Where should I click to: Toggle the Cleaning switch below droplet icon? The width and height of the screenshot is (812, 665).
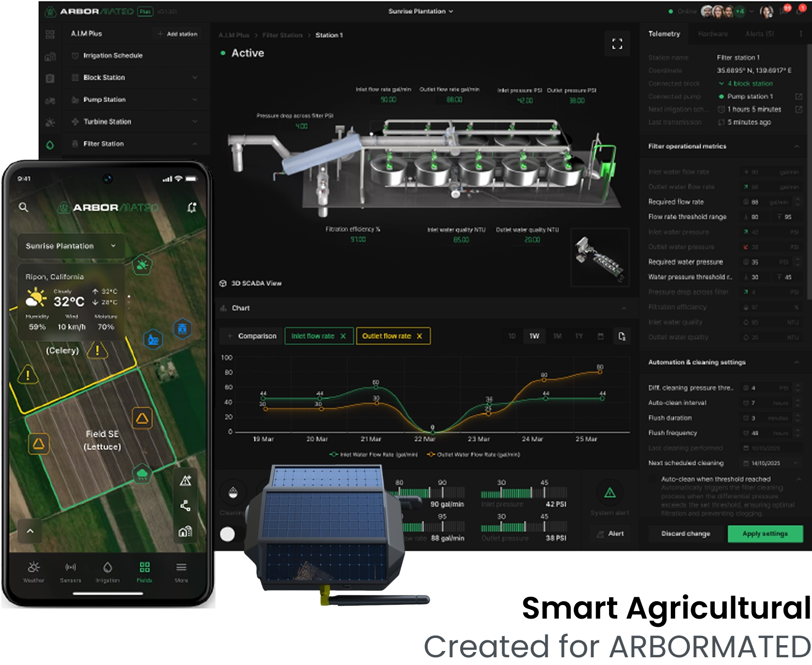pos(233,534)
